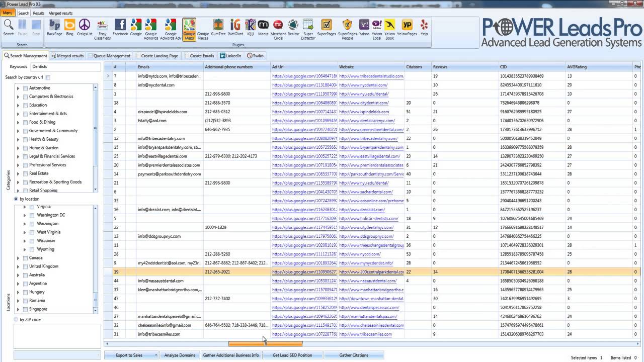Select the Google Adwords Adv plugin
This screenshot has width=644, height=362.
(x=171, y=29)
